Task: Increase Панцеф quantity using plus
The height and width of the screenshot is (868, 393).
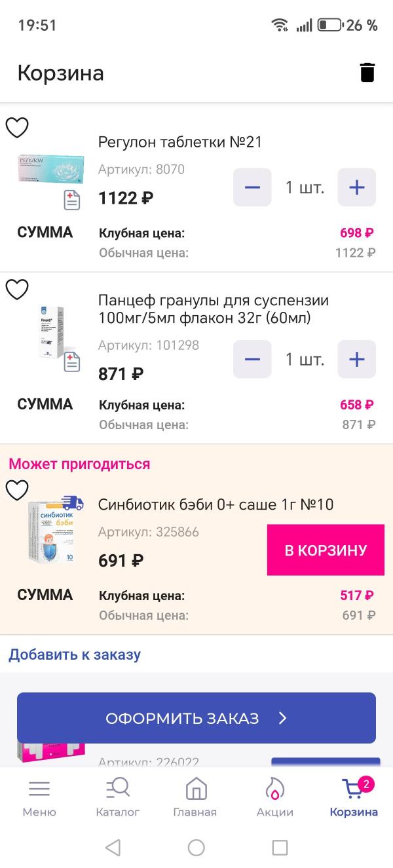Action: coord(356,359)
